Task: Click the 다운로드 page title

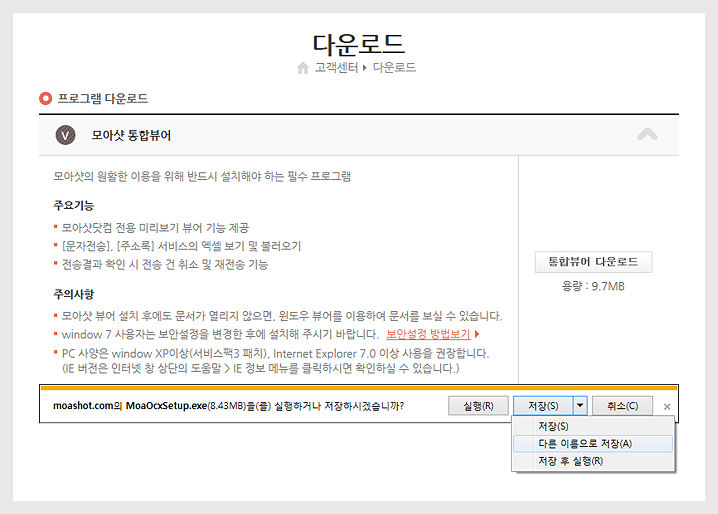Action: (359, 44)
